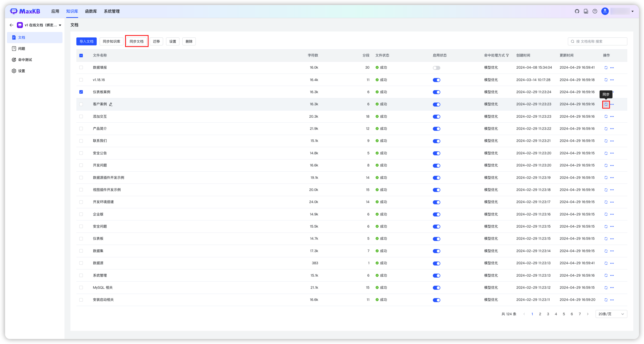This screenshot has width=644, height=344.
Task: Click the 导入文档 button
Action: tap(86, 41)
